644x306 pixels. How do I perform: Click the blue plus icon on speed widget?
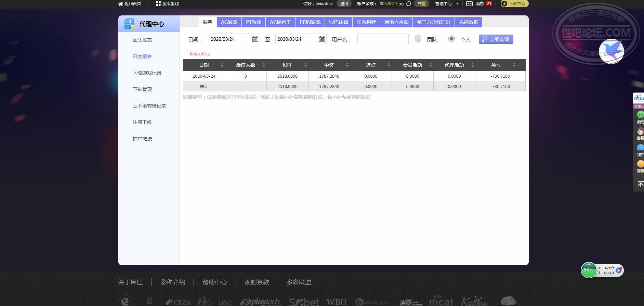(618, 270)
